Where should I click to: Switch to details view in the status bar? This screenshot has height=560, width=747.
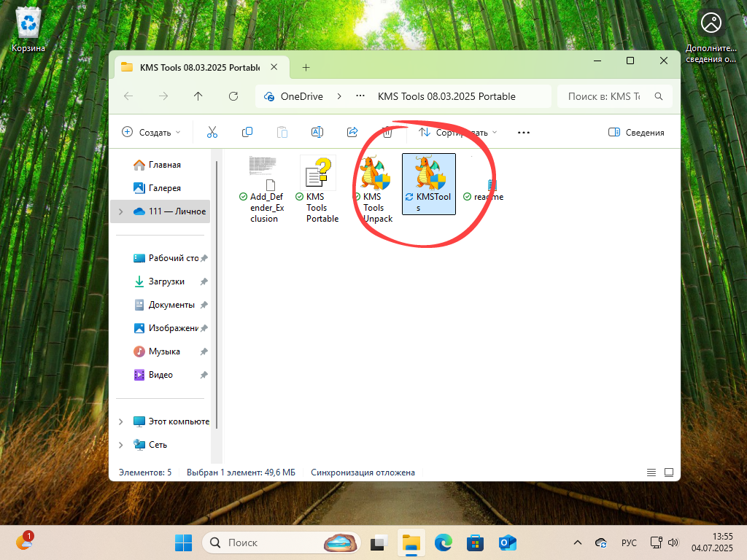651,472
